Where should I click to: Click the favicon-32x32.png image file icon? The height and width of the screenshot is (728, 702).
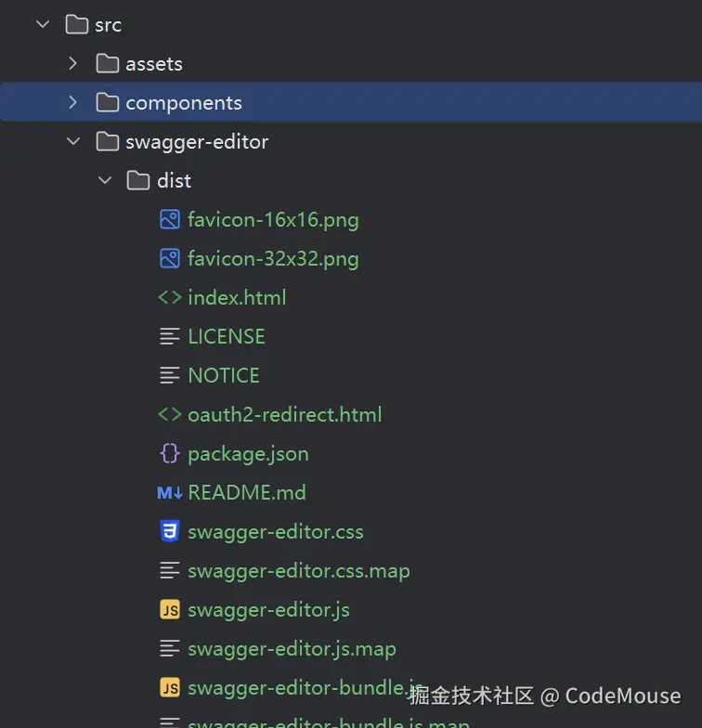tap(169, 258)
